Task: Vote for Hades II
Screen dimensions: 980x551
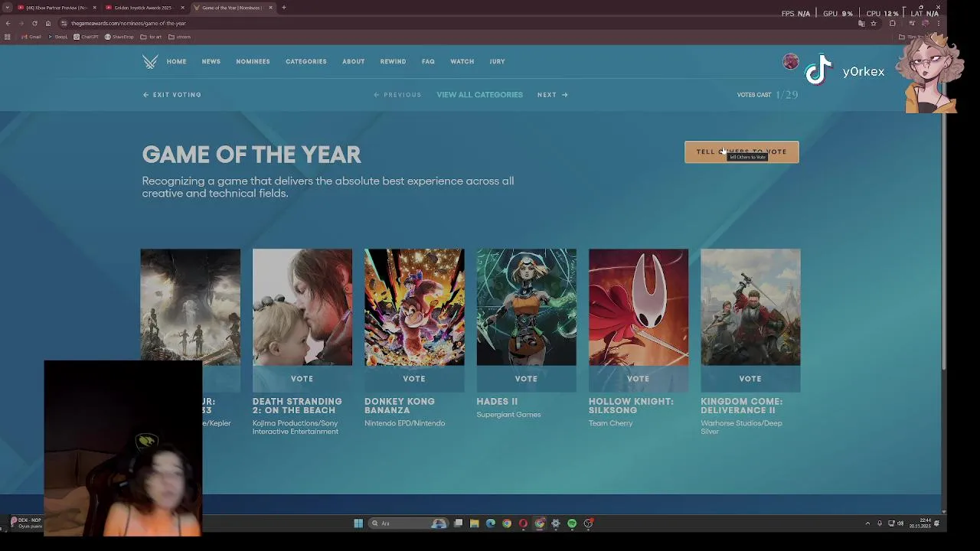Action: click(x=526, y=379)
